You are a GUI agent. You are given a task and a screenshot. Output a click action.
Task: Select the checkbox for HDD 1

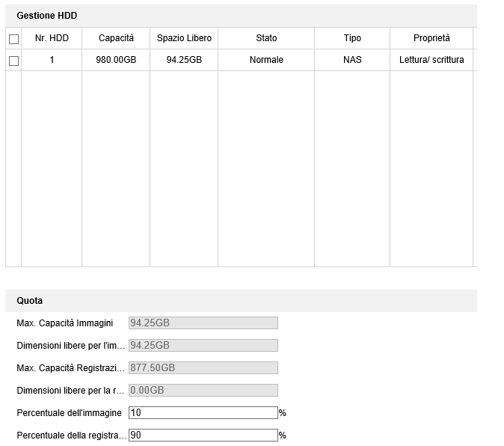(13, 61)
